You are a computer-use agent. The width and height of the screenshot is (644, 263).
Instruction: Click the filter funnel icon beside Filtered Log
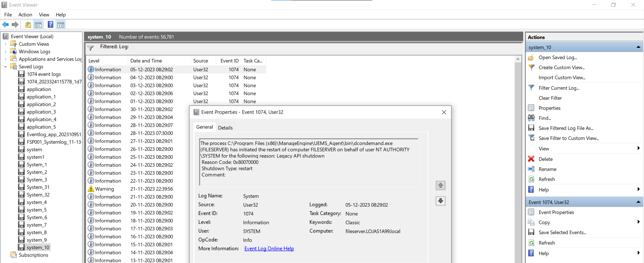point(91,48)
